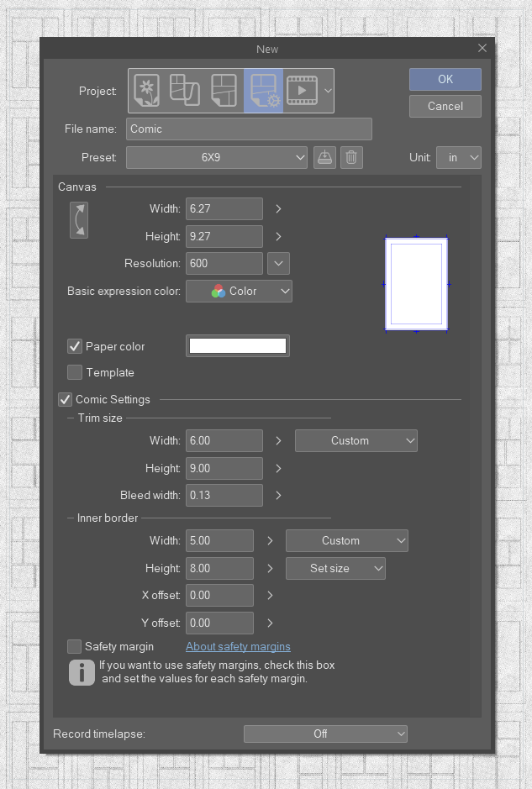Image resolution: width=532 pixels, height=789 pixels.
Task: Open the Canvas Width slider arrow
Action: 278,209
